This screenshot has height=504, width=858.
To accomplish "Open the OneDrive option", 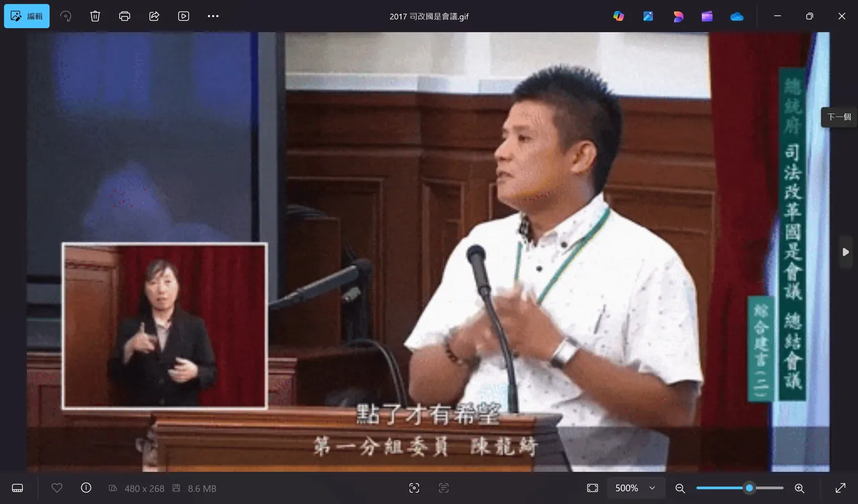I will [737, 15].
